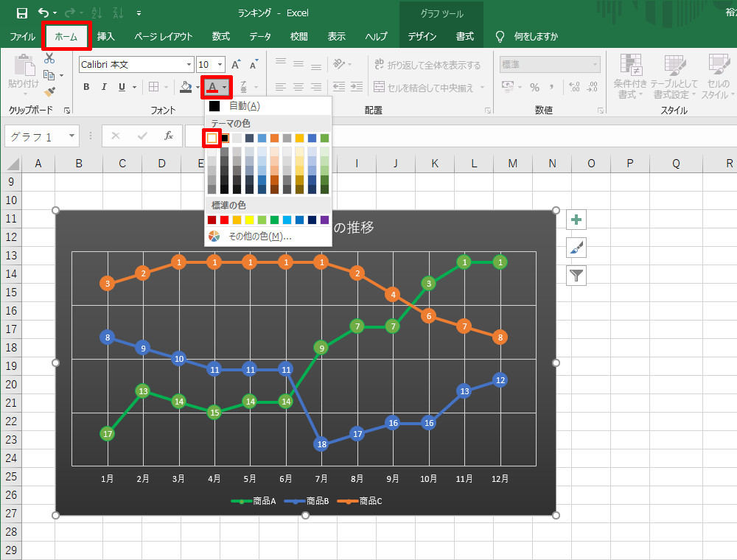Undo the last action
The height and width of the screenshot is (560, 737).
click(x=43, y=13)
